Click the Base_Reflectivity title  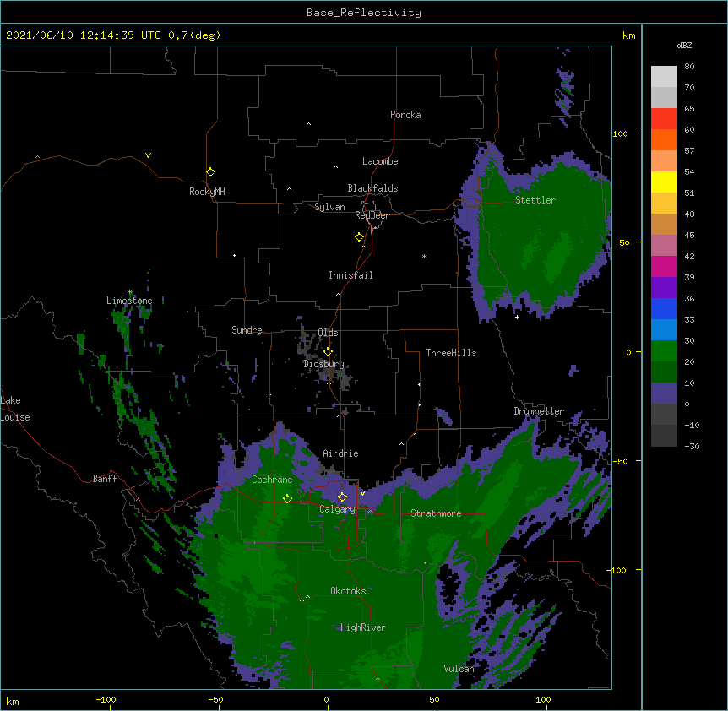point(364,13)
